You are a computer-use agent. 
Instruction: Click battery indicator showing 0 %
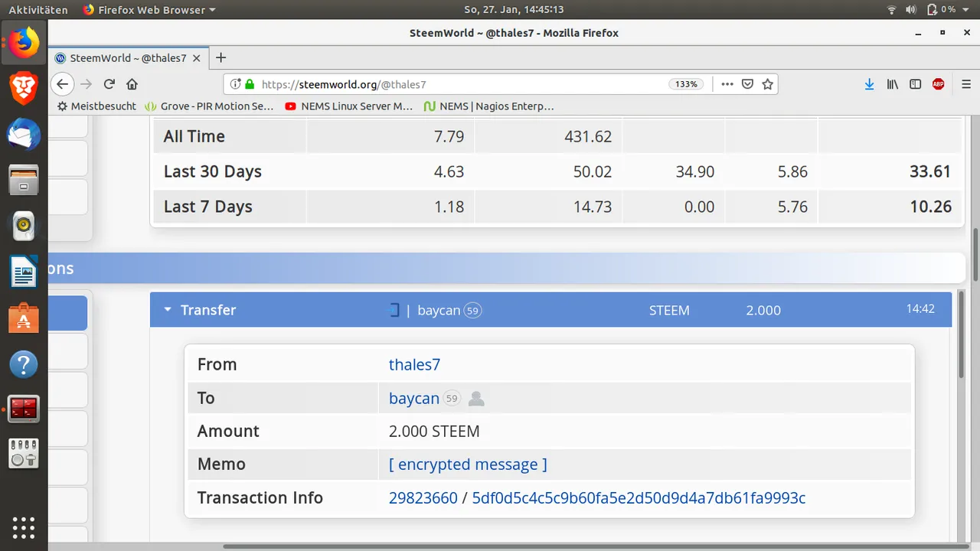coord(941,9)
